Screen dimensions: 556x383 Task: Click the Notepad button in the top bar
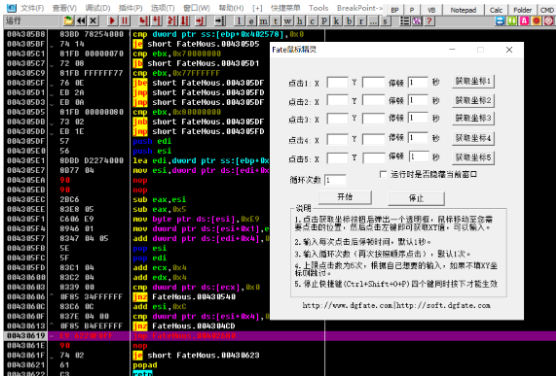[x=463, y=10]
